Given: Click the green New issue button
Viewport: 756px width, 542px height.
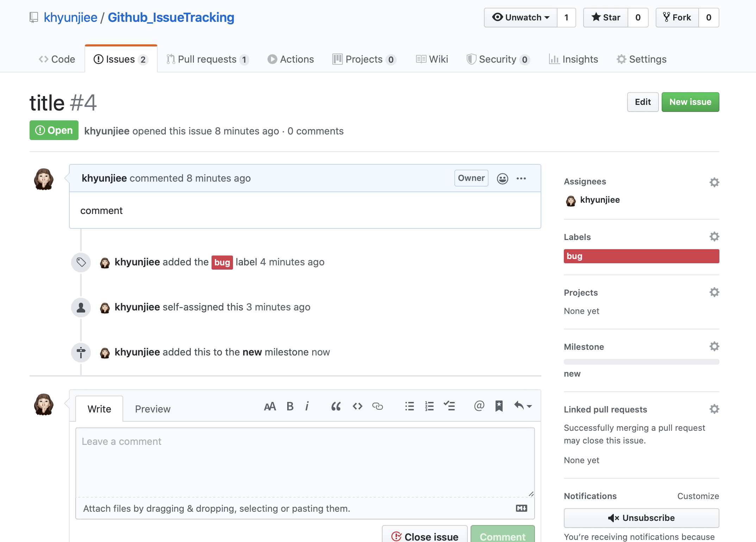Looking at the screenshot, I should (x=690, y=102).
